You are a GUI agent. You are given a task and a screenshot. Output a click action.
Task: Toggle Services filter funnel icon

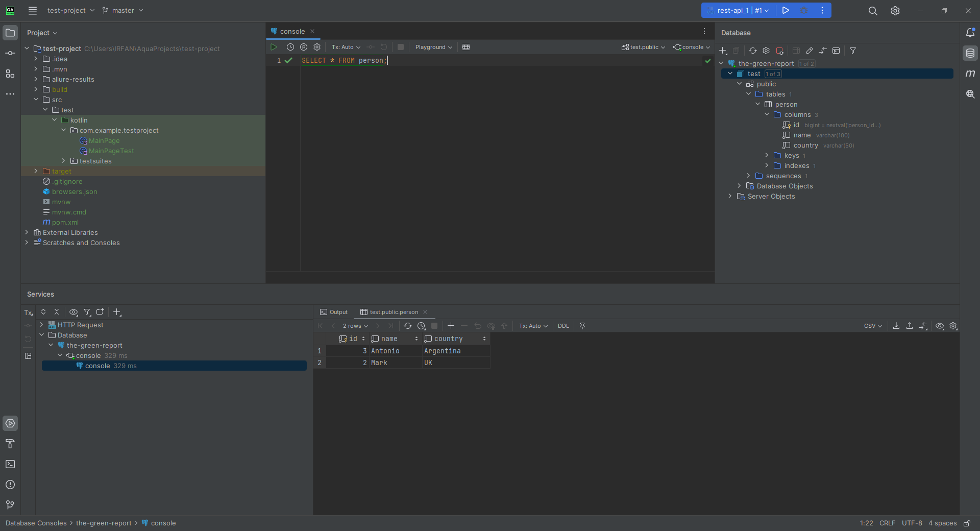(x=87, y=312)
